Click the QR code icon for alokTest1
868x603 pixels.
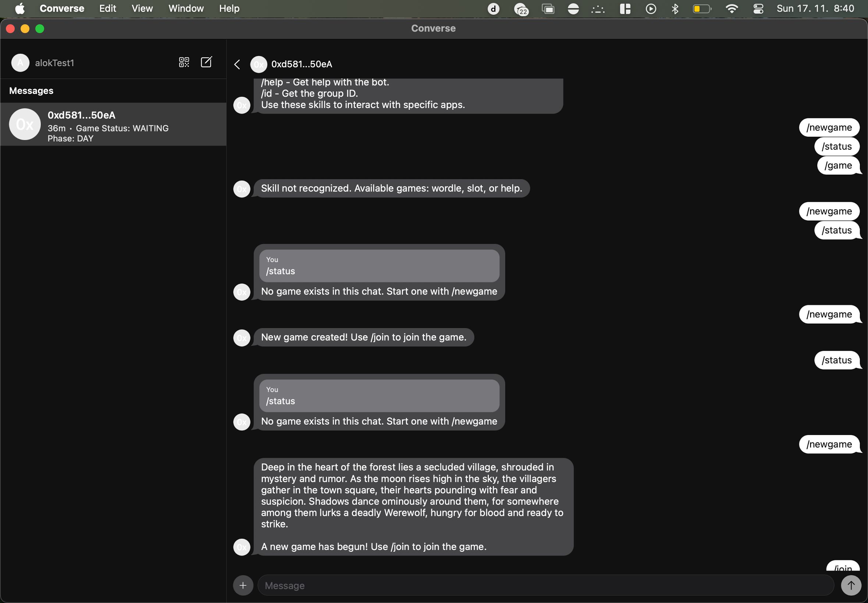click(x=184, y=62)
